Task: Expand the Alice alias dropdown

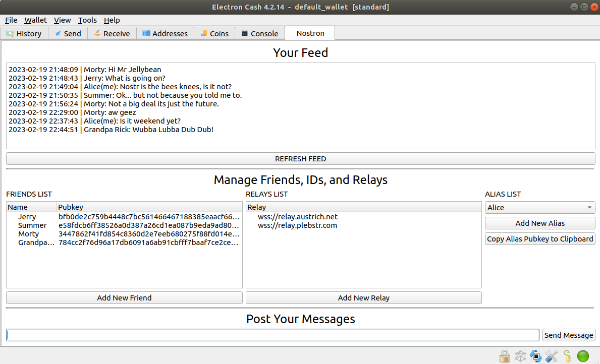Action: (x=540, y=208)
